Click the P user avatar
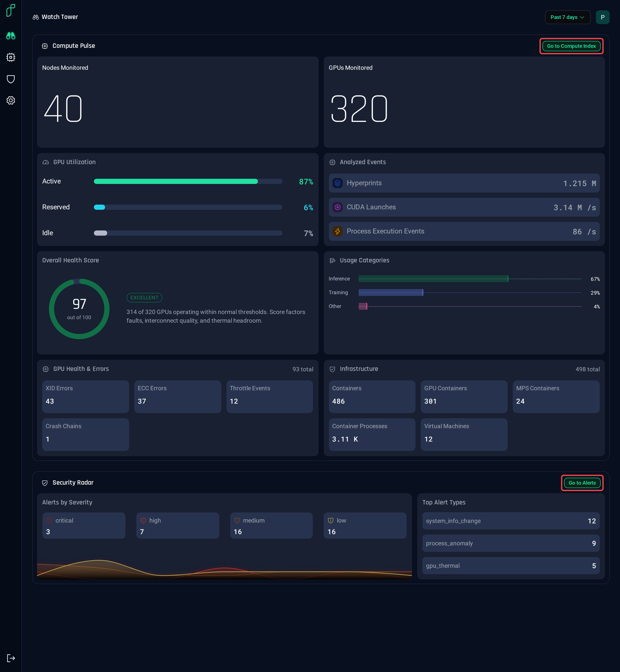This screenshot has width=620, height=672. (x=603, y=17)
